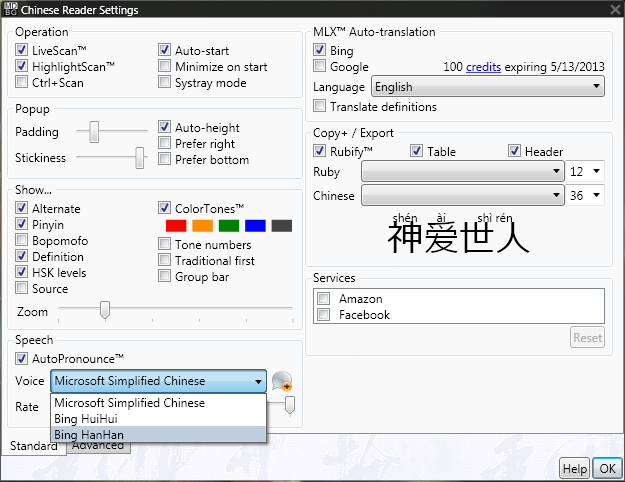Click the blue tone color swatch
This screenshot has height=482, width=625.
(256, 226)
